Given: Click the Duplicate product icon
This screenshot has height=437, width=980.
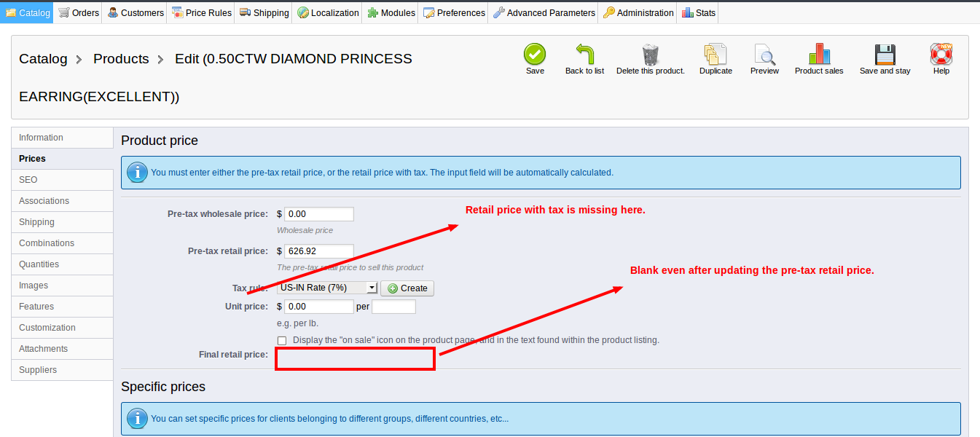Looking at the screenshot, I should click(716, 55).
